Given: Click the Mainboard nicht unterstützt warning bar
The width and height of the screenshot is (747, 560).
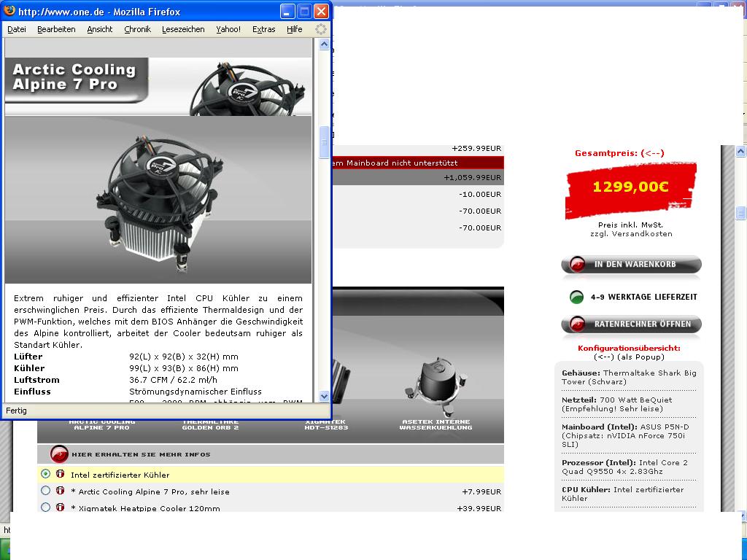Looking at the screenshot, I should click(x=418, y=163).
